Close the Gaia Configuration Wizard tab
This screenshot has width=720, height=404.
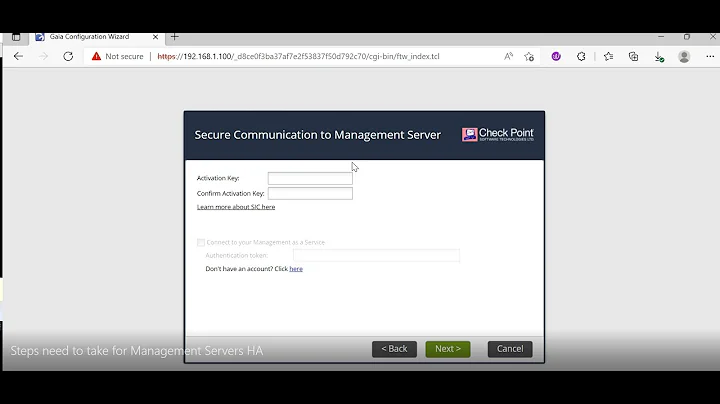[x=155, y=37]
